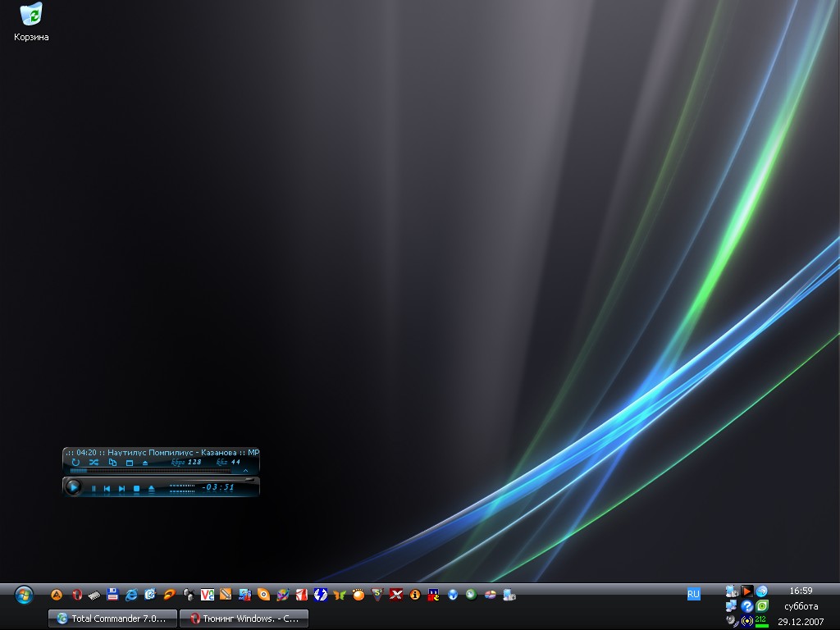Switch to Total Commander 7.0 taskbar window
840x630 pixels.
click(113, 619)
